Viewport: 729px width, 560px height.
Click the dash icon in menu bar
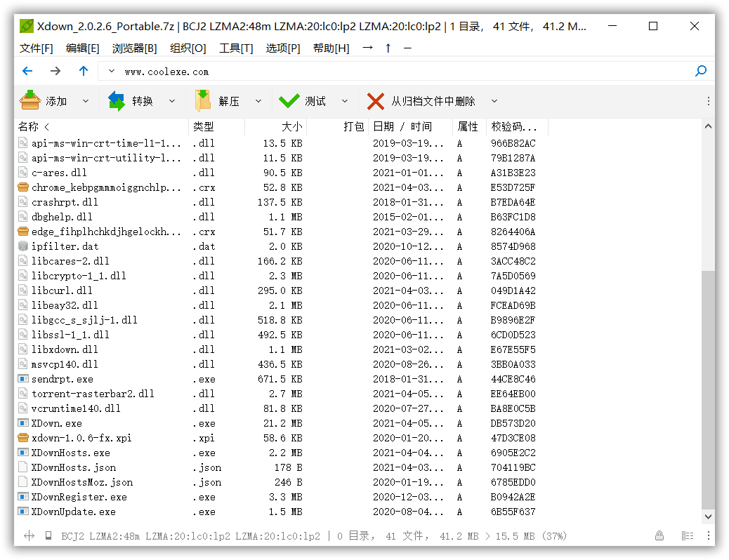pos(408,48)
